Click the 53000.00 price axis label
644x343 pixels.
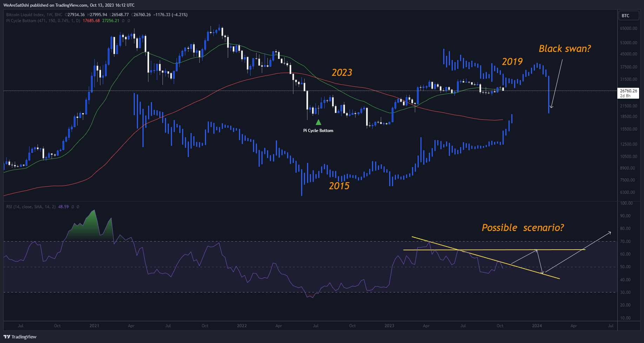coord(629,43)
